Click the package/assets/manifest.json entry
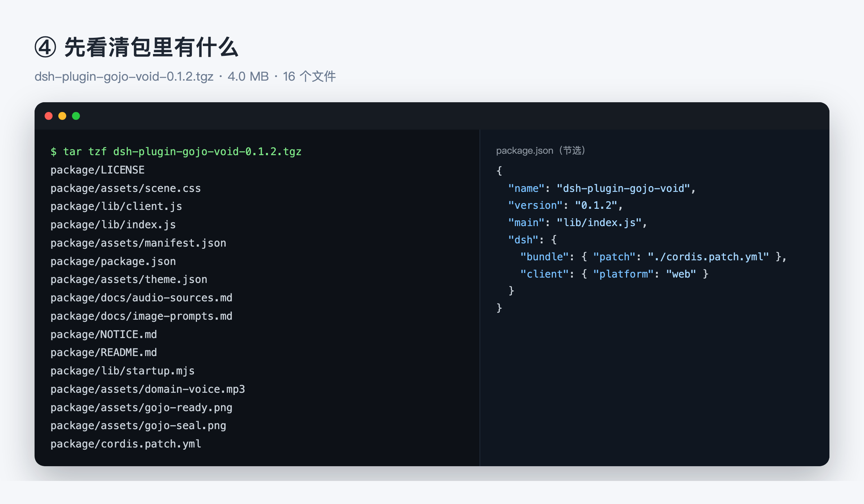The width and height of the screenshot is (864, 504). tap(138, 243)
